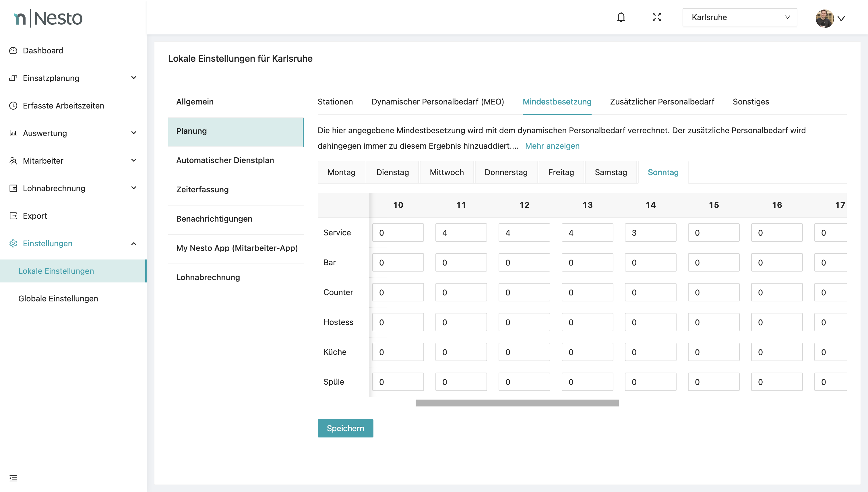This screenshot has height=492, width=868.
Task: Click the Einstellungen gear icon
Action: [13, 244]
